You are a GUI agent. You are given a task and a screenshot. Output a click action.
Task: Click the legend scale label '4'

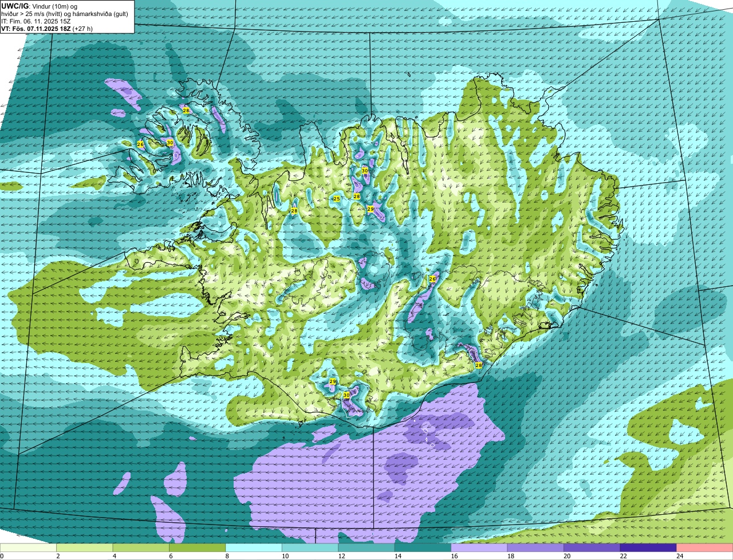tap(113, 555)
